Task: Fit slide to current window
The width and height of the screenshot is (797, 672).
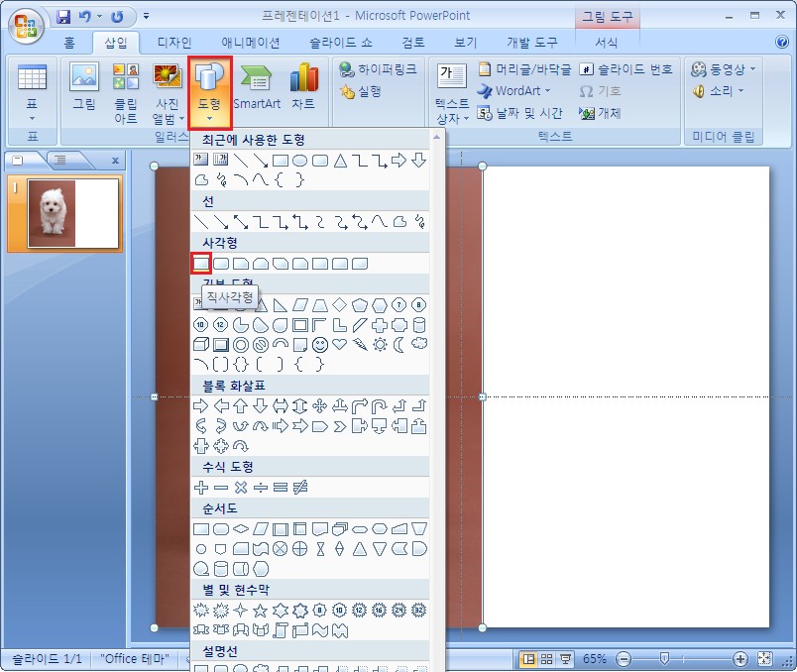Action: pyautogui.click(x=764, y=659)
